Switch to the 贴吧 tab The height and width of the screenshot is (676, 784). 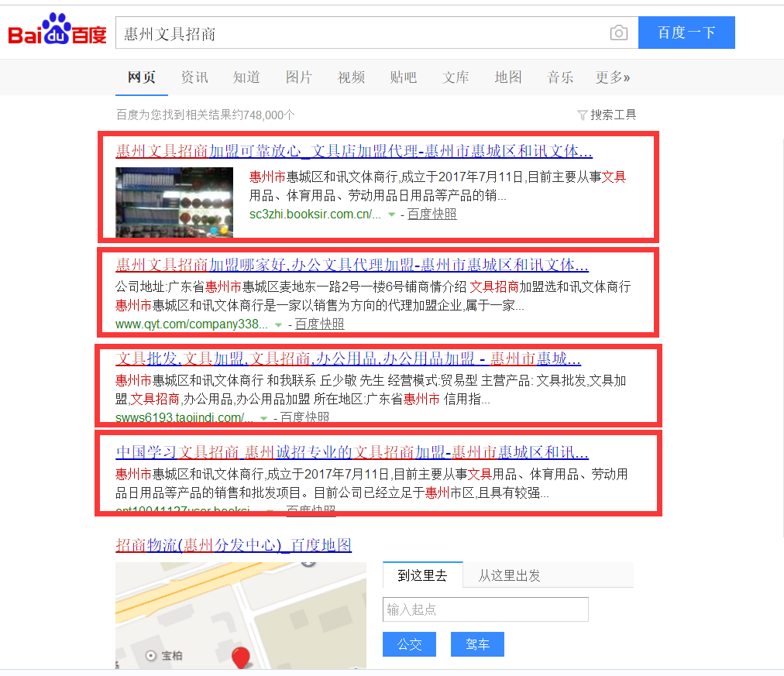pyautogui.click(x=403, y=77)
